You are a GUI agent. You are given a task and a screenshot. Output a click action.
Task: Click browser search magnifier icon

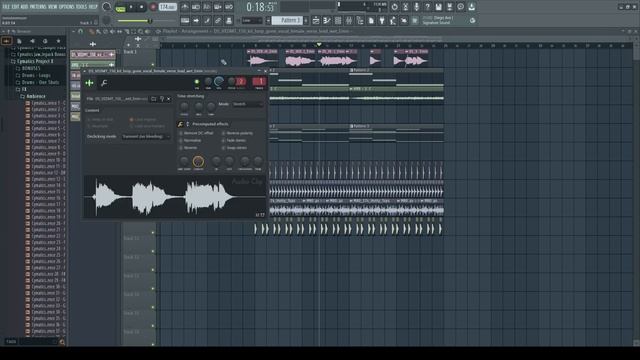pos(62,342)
